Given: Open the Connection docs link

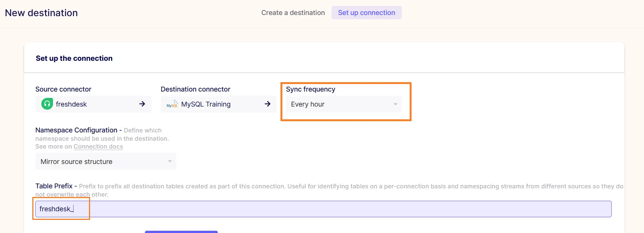Looking at the screenshot, I should 98,147.
